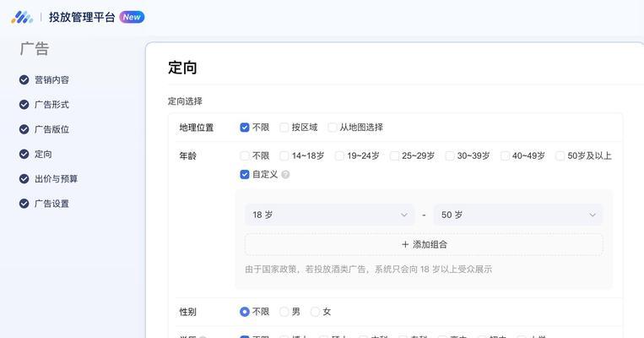Click the 定向 page heading

pos(182,68)
